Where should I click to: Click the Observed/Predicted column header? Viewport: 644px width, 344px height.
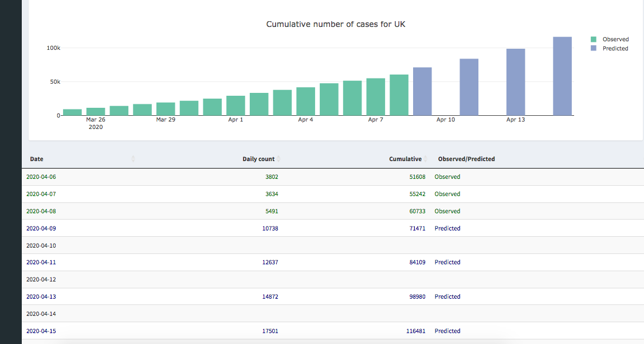[466, 159]
